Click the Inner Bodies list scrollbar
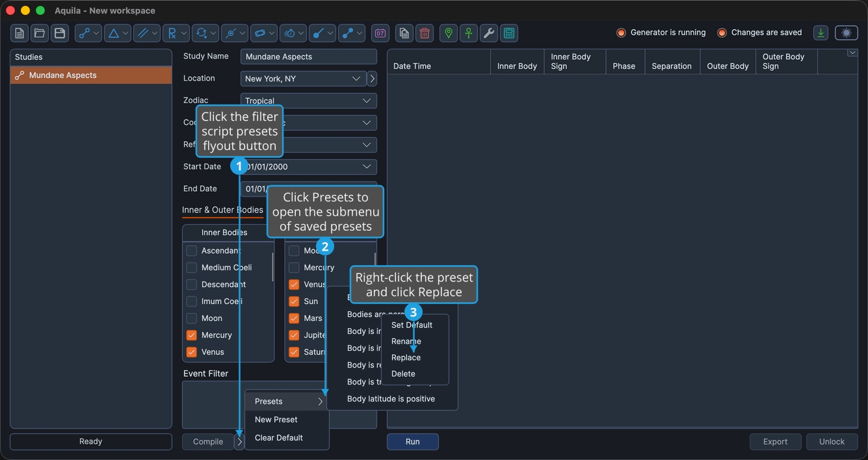The height and width of the screenshot is (460, 868). [272, 266]
